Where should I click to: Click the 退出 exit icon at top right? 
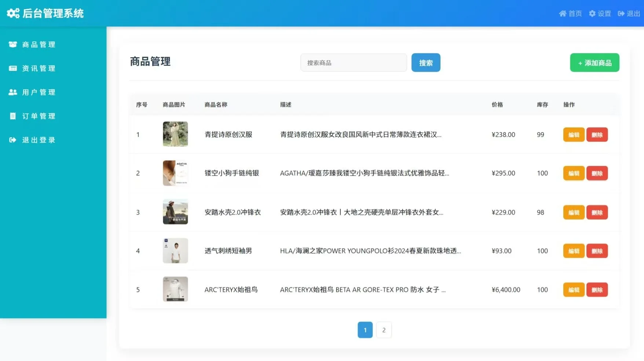point(621,13)
